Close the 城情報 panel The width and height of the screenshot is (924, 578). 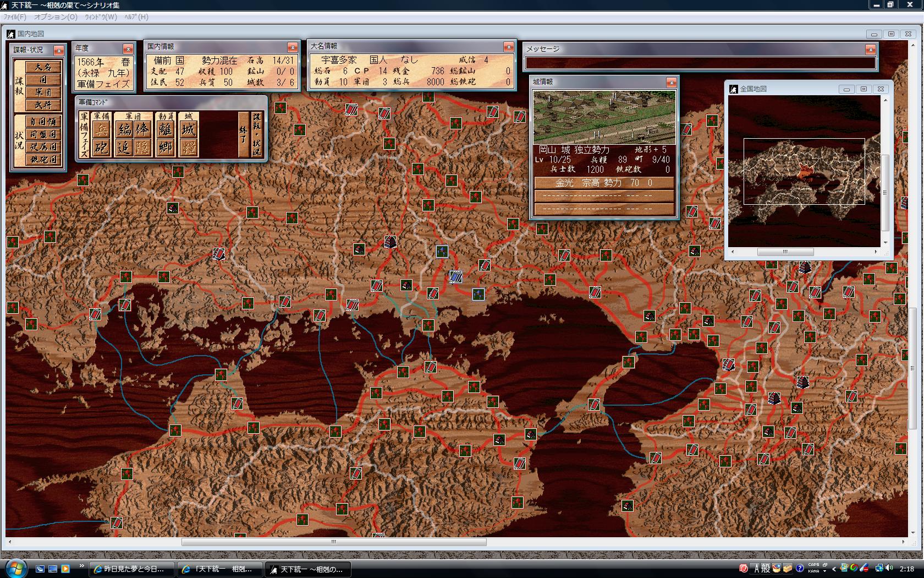[671, 83]
